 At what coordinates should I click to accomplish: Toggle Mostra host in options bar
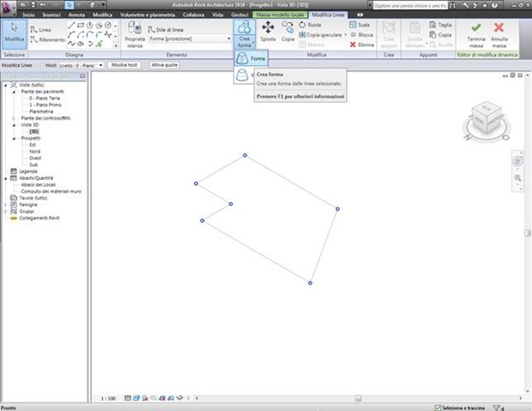pos(124,65)
